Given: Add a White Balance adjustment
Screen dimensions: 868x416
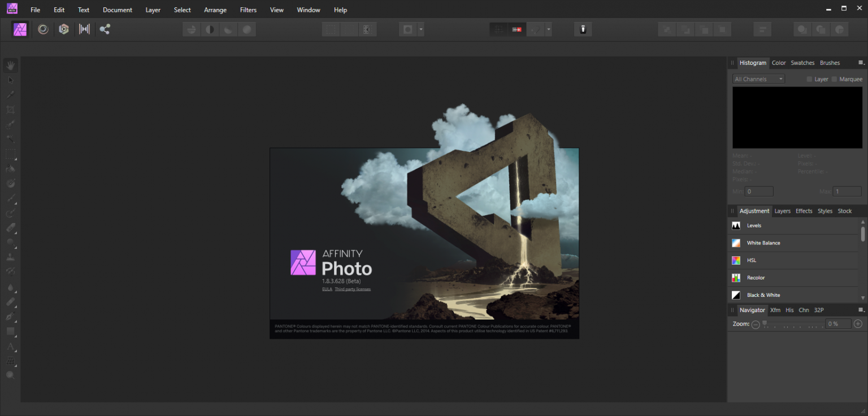Looking at the screenshot, I should pos(793,243).
